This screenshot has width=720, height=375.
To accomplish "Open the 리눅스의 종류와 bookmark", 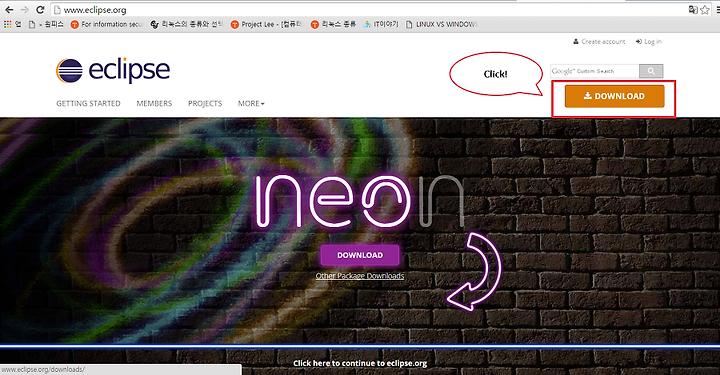I will tap(187, 24).
